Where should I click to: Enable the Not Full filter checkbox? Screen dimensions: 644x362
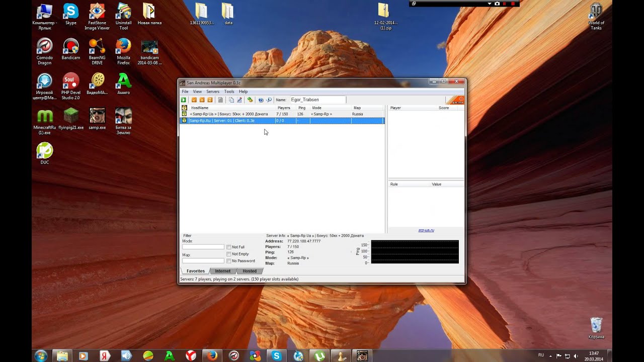pos(229,247)
